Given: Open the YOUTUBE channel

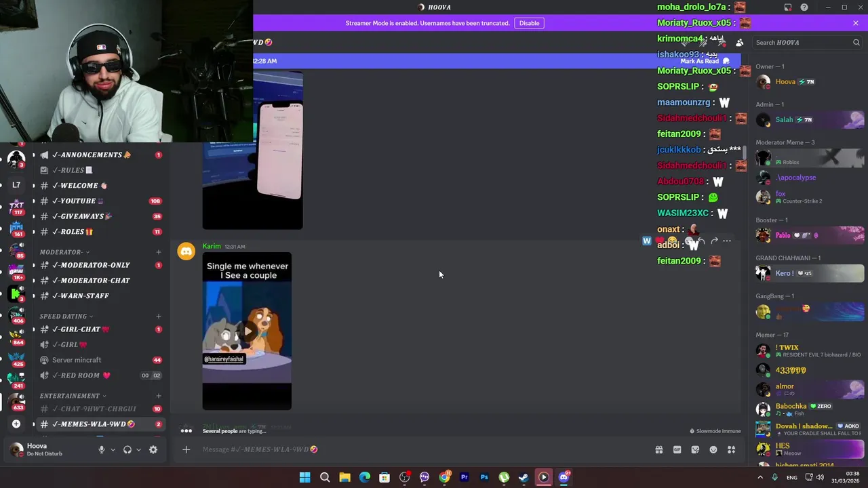Looking at the screenshot, I should (x=102, y=201).
